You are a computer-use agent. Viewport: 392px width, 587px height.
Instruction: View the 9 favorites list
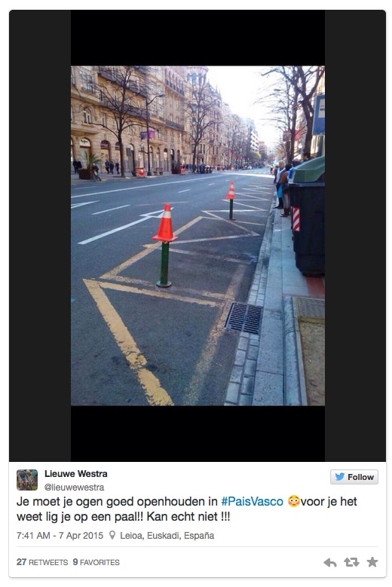tap(96, 562)
